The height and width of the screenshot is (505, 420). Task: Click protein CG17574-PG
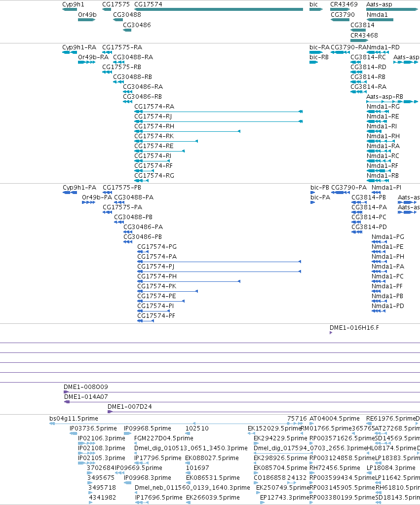click(x=143, y=252)
